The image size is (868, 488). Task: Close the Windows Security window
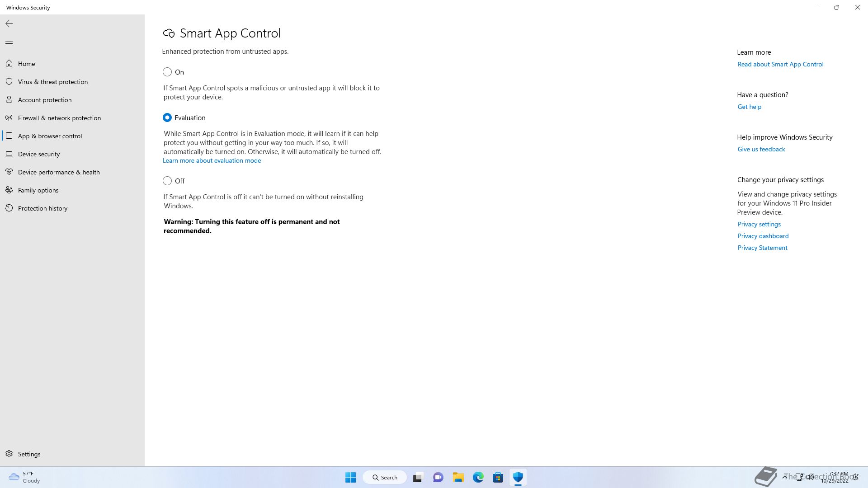[858, 7]
